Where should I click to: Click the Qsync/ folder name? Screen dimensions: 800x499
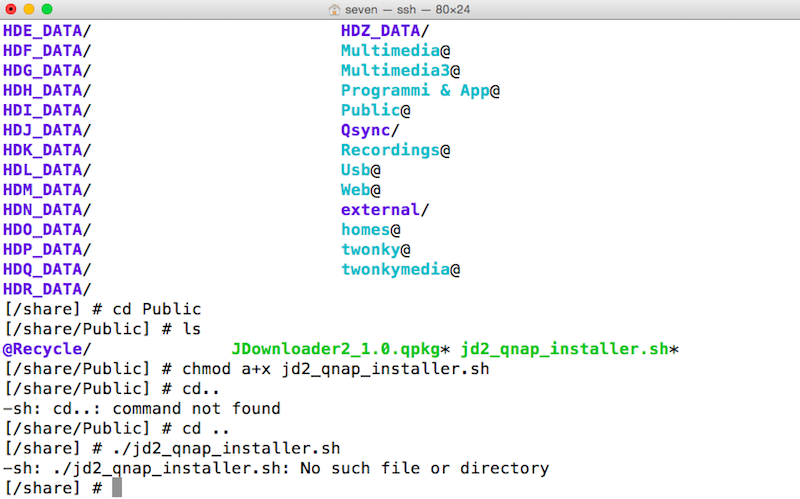point(370,130)
